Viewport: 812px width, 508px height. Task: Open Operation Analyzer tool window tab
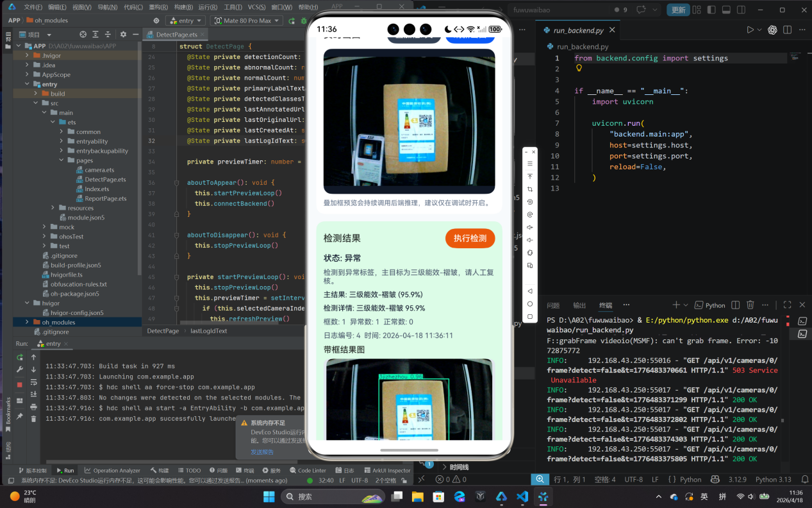pos(112,470)
